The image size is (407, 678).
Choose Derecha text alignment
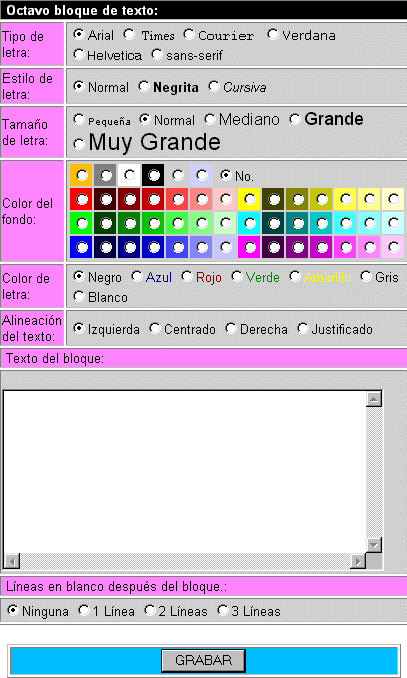(x=231, y=328)
